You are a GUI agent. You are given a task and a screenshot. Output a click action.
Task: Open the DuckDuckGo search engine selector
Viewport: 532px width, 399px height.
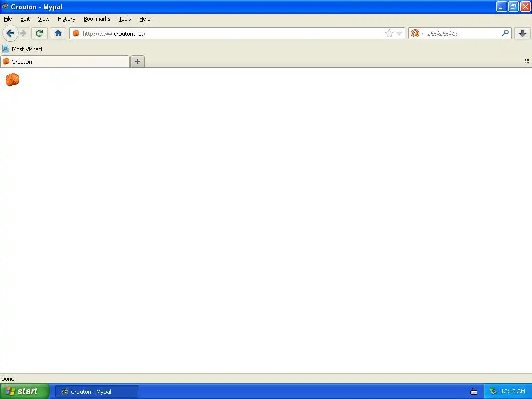pos(417,33)
